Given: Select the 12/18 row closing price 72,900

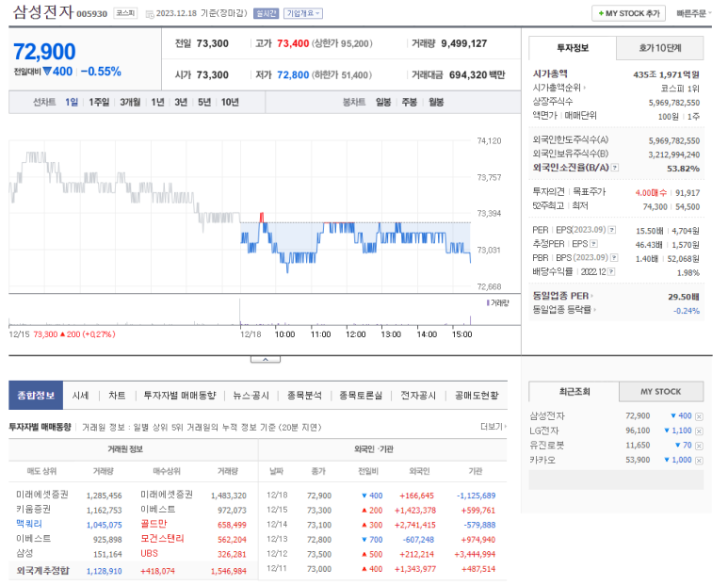Looking at the screenshot, I should (319, 496).
